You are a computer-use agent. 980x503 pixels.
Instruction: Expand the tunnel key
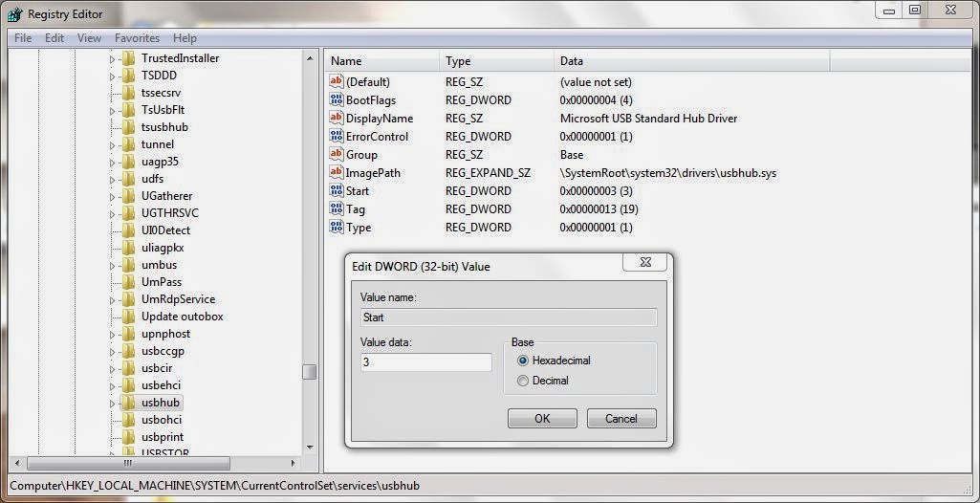pyautogui.click(x=113, y=145)
